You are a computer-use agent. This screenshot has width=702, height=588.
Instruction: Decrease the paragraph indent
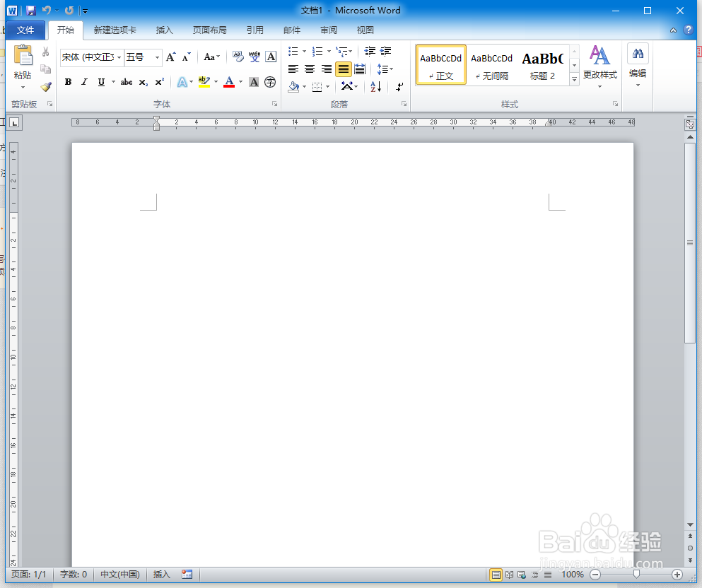370,51
